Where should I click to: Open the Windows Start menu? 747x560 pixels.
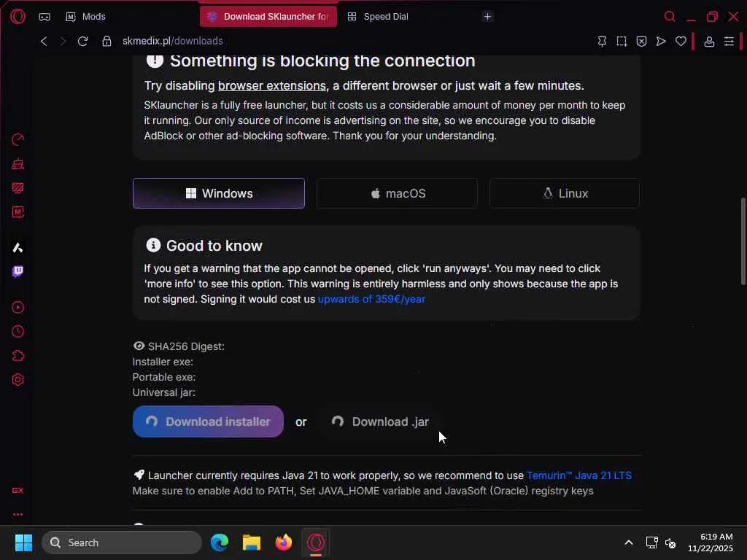(23, 542)
